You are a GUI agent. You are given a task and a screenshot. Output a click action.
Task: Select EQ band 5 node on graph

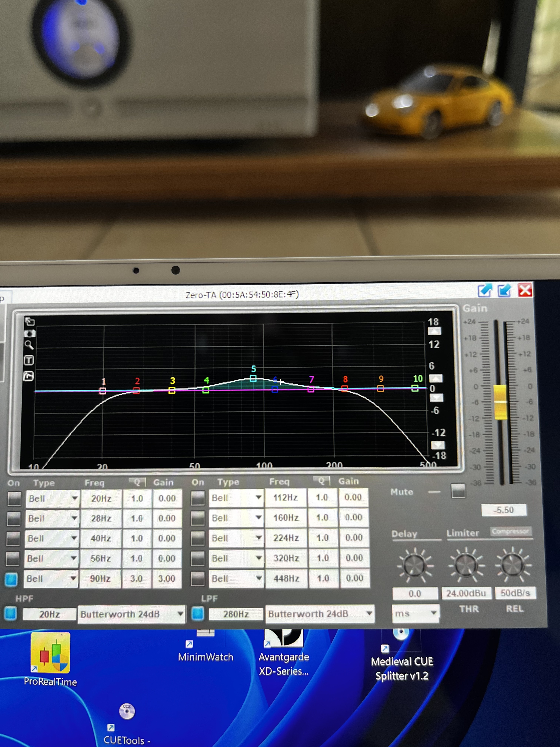(253, 378)
